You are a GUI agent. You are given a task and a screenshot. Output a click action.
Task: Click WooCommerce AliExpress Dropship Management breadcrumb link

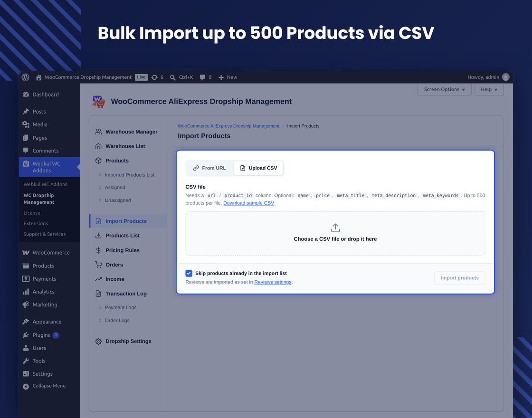(228, 126)
